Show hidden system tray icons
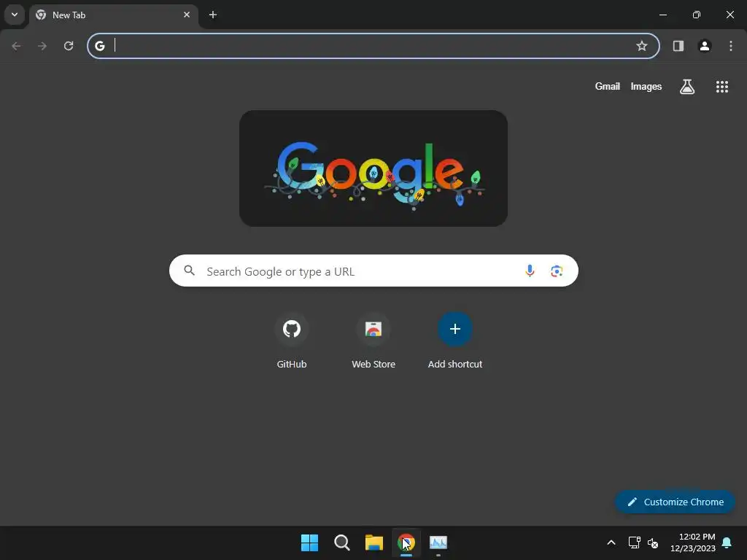The width and height of the screenshot is (747, 560). (611, 542)
